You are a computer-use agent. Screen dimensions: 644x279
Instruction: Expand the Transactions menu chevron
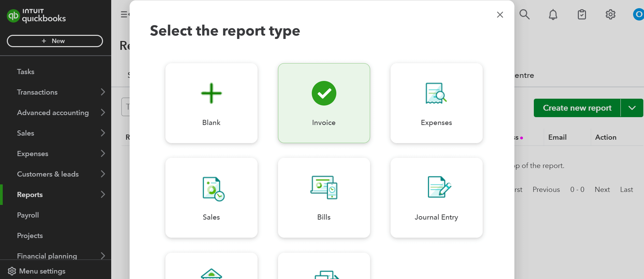click(103, 92)
